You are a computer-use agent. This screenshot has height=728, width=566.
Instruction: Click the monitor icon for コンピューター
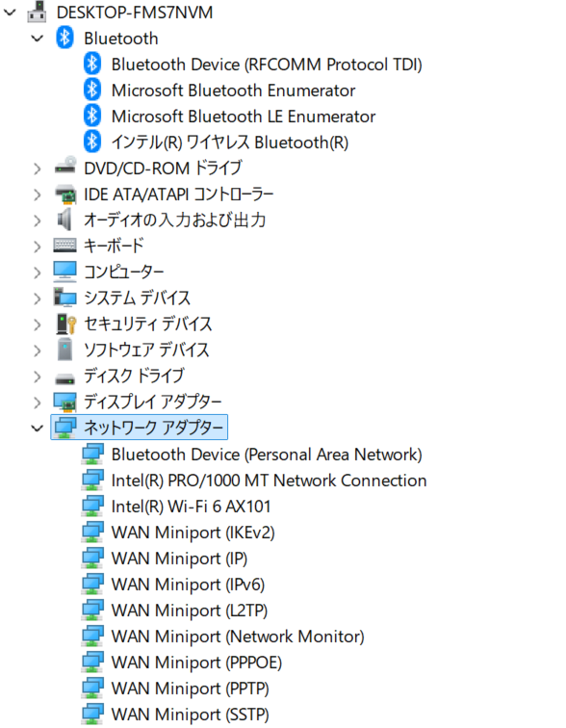coord(64,272)
